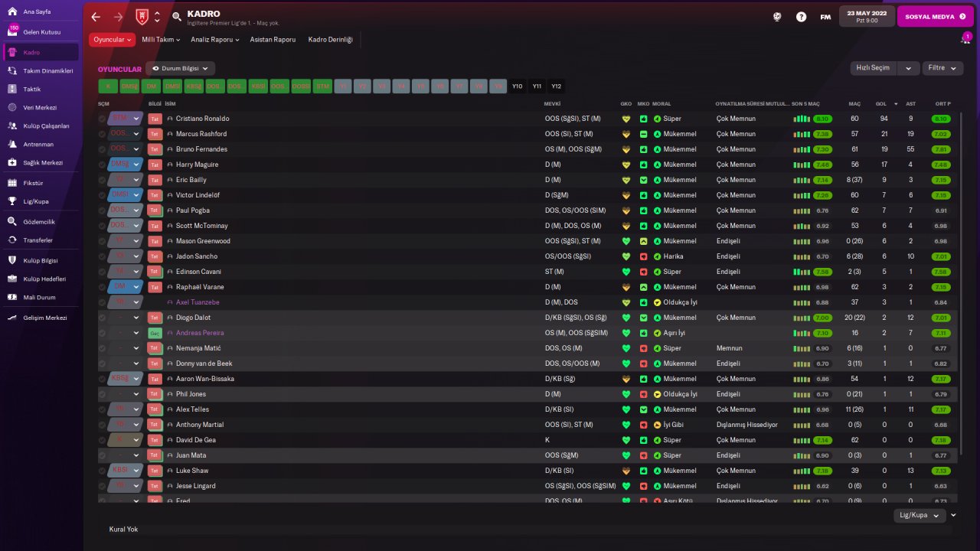The image size is (980, 551).
Task: Click Cristiano Ronaldo's last 5 matches form bars
Action: (x=802, y=119)
